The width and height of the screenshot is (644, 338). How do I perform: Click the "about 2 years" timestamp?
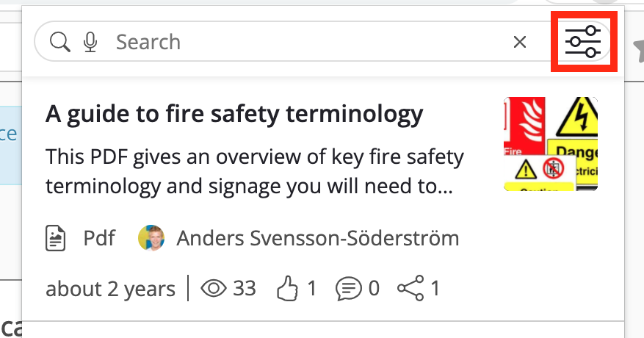coord(110,289)
